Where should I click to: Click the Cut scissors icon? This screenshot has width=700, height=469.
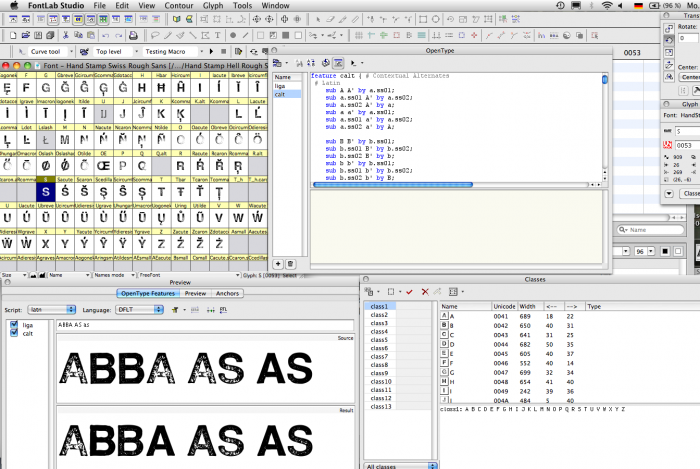66,35
